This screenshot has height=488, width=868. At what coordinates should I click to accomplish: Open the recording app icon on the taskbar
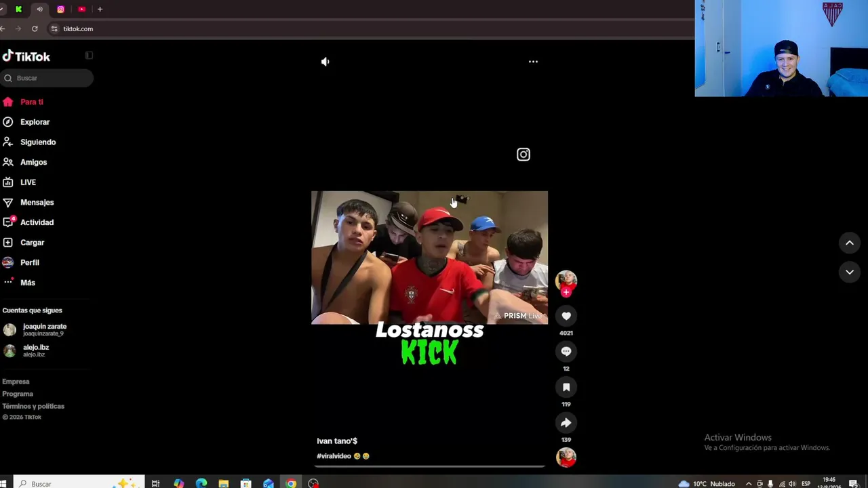[313, 483]
